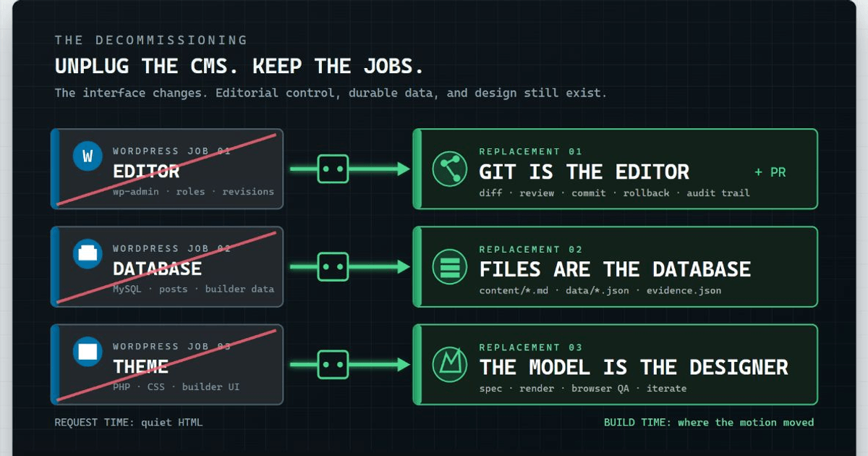Click the evidence.json file label
This screenshot has height=456, width=868.
coord(684,290)
